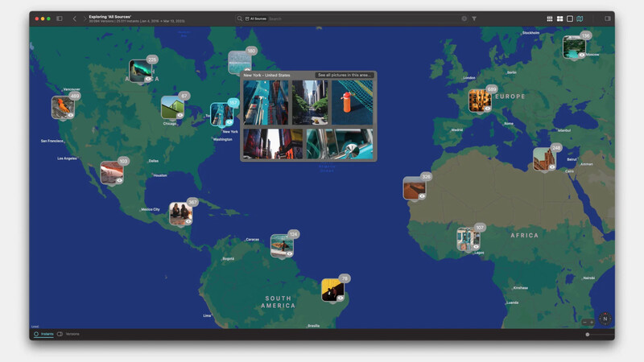
Task: Click the SOUTH AMERICA continent label
Action: (278, 302)
